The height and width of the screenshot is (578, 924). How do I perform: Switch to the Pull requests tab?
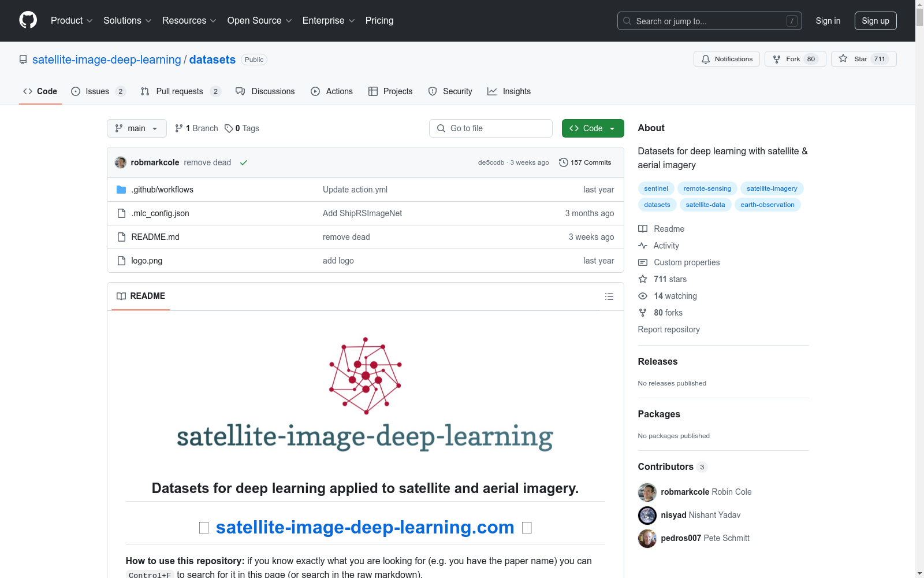181,91
